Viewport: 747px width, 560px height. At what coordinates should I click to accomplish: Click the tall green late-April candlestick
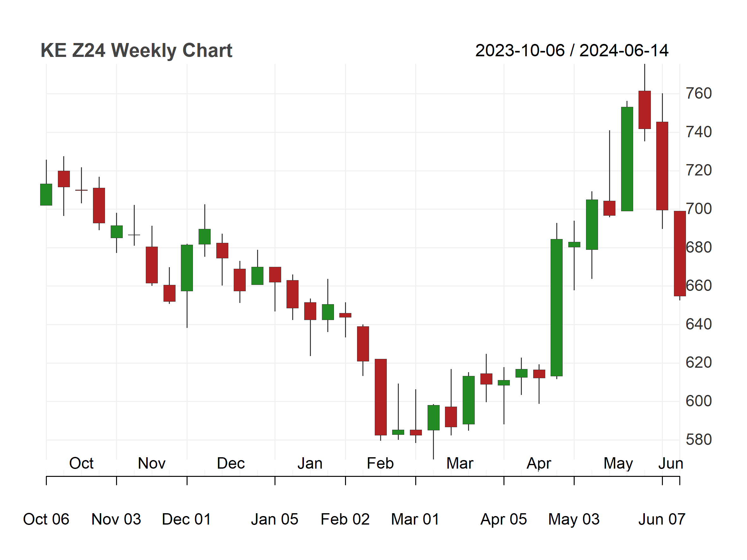pos(557,308)
